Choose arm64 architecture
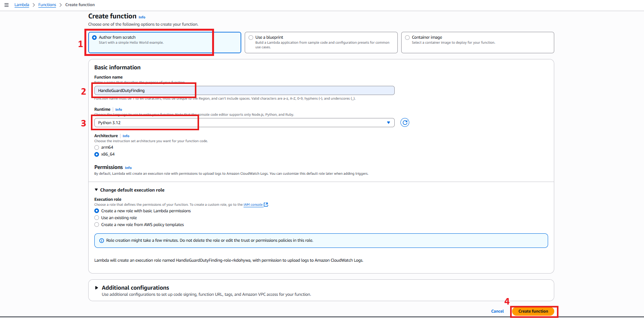 [x=97, y=148]
